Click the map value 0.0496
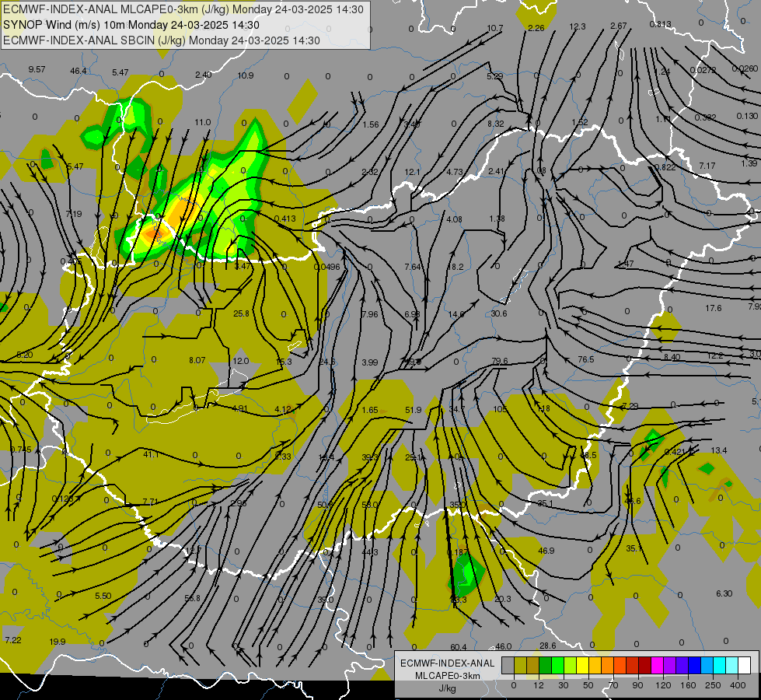 327,267
